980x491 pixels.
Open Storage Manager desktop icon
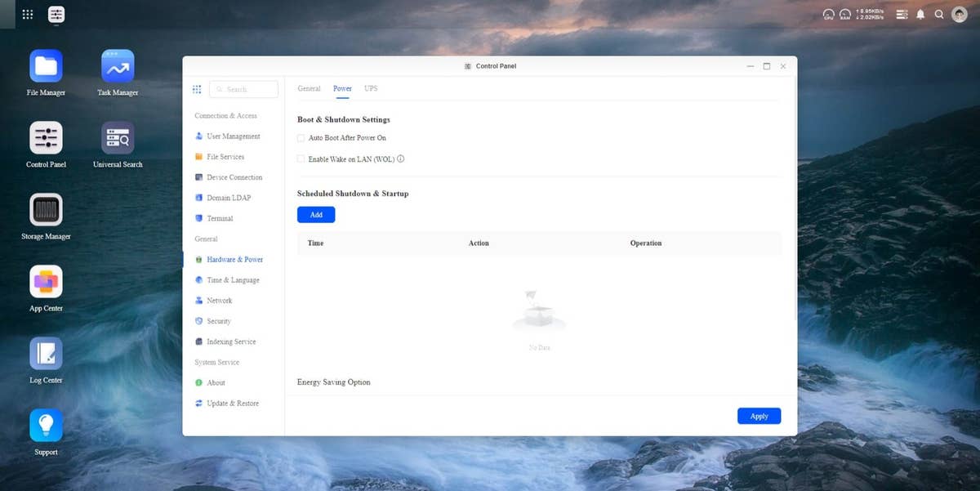46,210
